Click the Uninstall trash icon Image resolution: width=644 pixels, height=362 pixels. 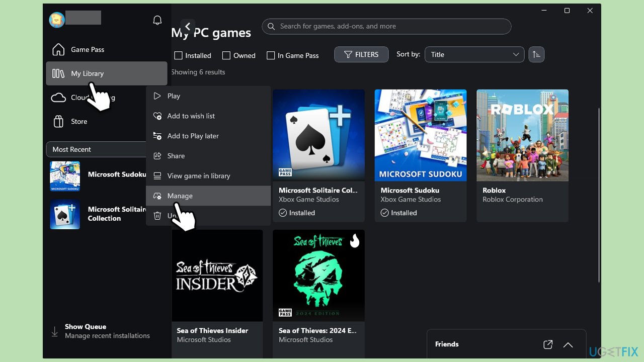pyautogui.click(x=157, y=216)
